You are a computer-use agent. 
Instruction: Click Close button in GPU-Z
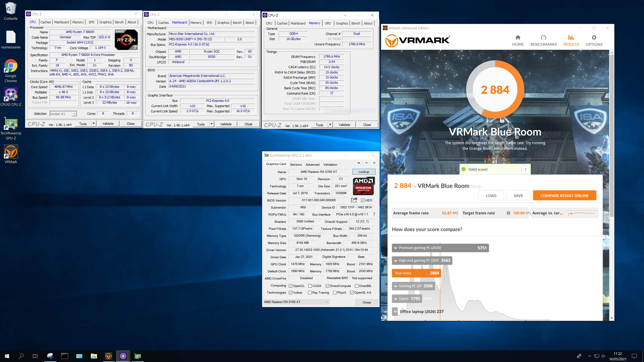pos(366,302)
